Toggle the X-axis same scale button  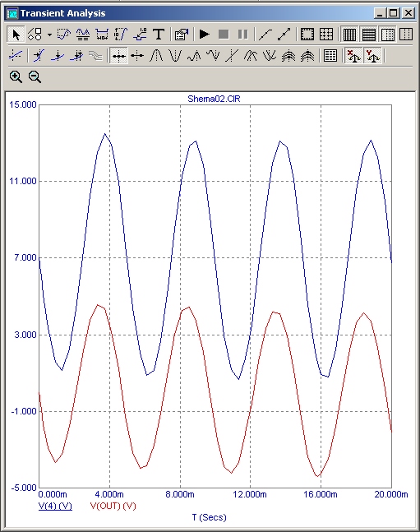pyautogui.click(x=354, y=55)
